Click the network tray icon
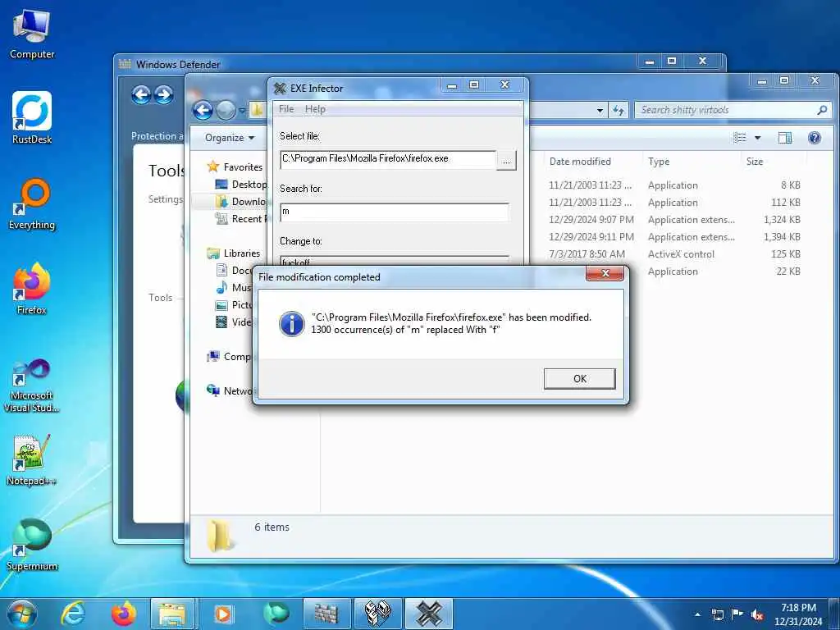This screenshot has width=840, height=630. [717, 614]
